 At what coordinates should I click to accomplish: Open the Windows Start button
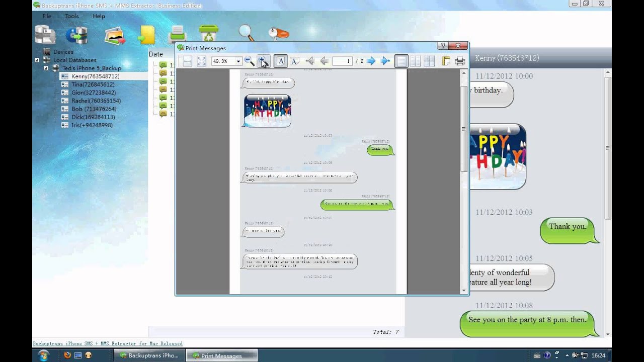[x=43, y=355]
